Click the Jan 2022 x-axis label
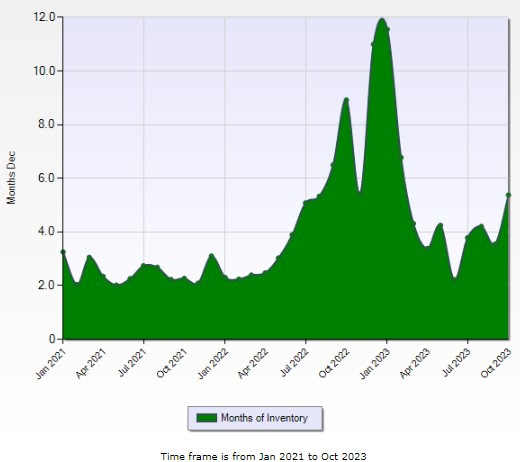This screenshot has height=462, width=520. [212, 363]
